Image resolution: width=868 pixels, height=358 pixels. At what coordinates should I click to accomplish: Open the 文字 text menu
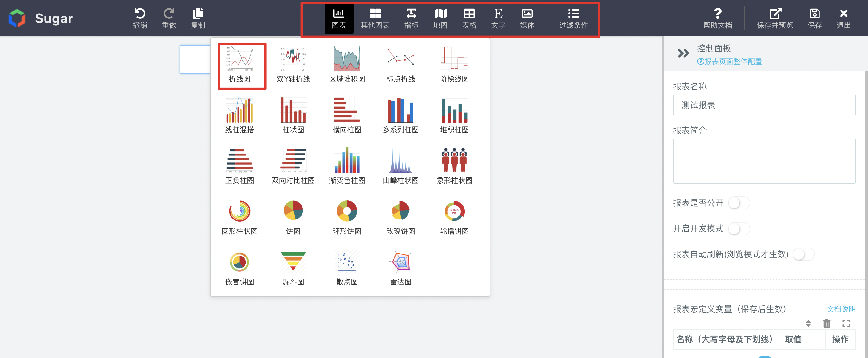[x=498, y=18]
